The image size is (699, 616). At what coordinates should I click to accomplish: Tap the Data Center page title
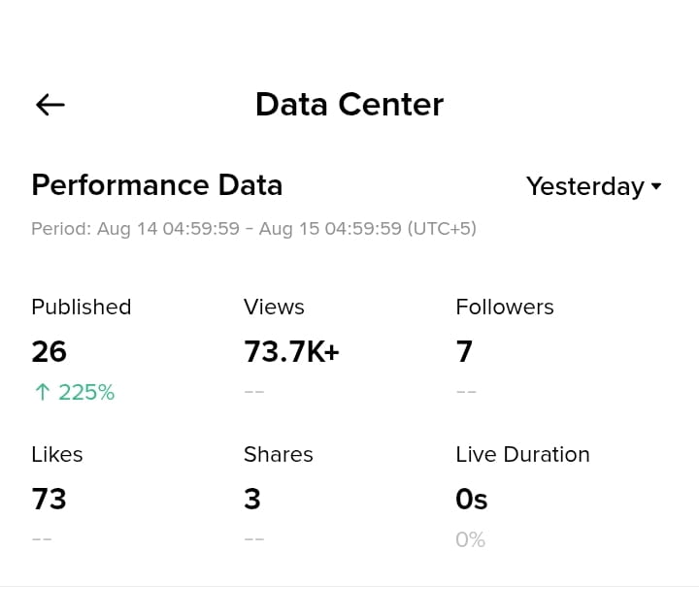click(349, 105)
